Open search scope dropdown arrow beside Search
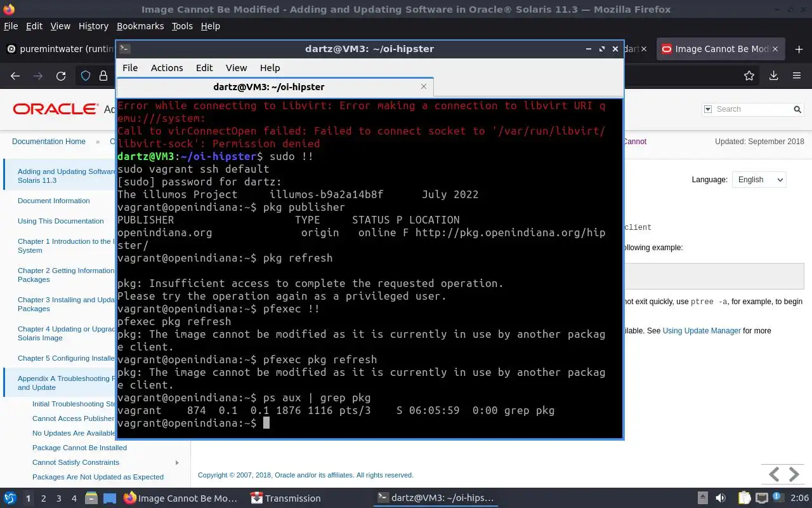This screenshot has width=812, height=508. 708,109
